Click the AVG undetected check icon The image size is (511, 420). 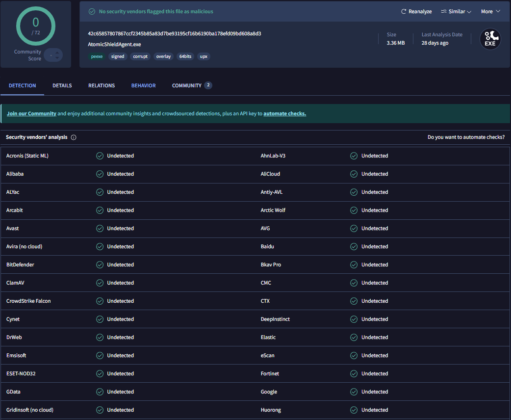click(354, 229)
